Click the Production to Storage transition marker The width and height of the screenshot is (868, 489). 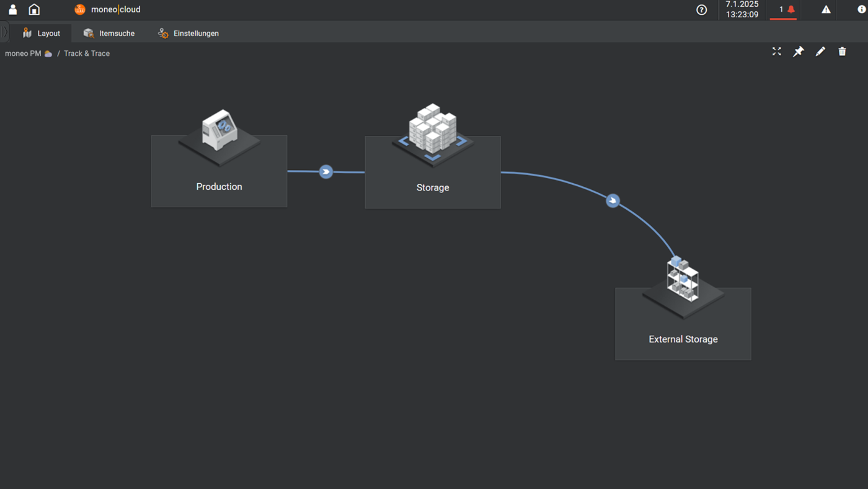(326, 172)
